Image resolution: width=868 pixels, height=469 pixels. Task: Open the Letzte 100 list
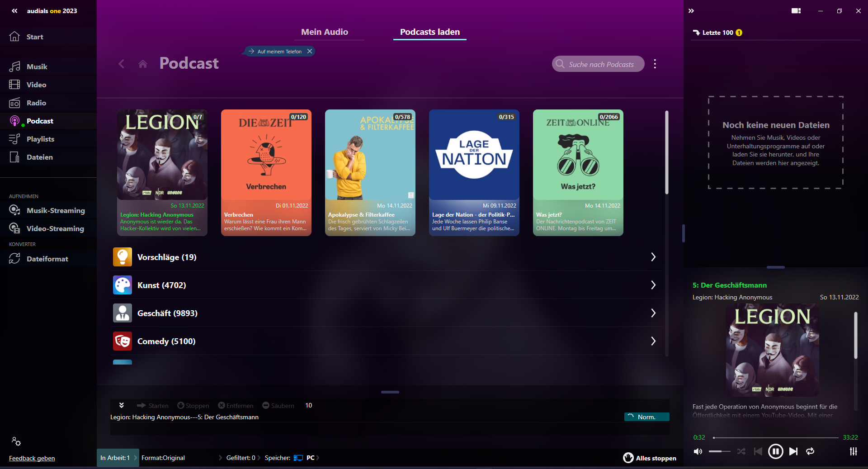(x=717, y=33)
